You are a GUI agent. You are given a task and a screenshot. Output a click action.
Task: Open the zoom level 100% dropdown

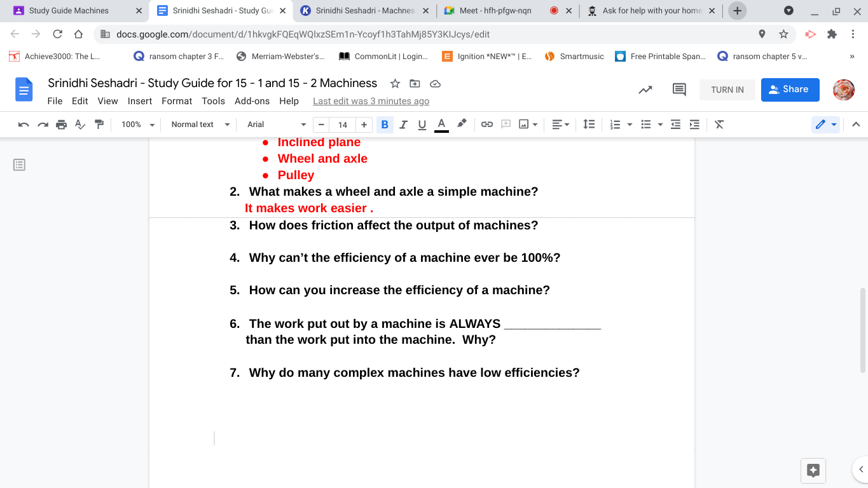pos(137,125)
